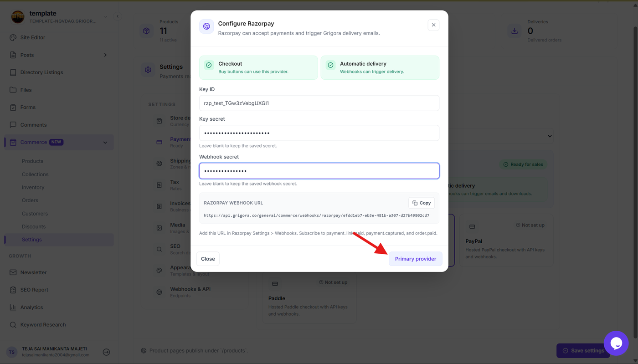Collapse the sidebar with the arrow toggle
This screenshot has height=364, width=638.
pyautogui.click(x=118, y=16)
